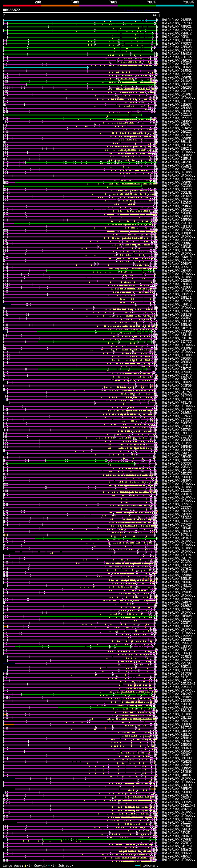197x868 pixels.
Task: Open hit UniRef100_B7FGZ2
Action: coord(176,67)
